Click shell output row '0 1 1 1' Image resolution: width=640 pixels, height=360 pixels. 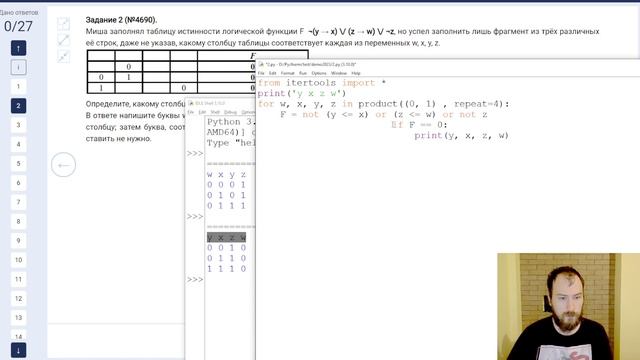pos(227,206)
